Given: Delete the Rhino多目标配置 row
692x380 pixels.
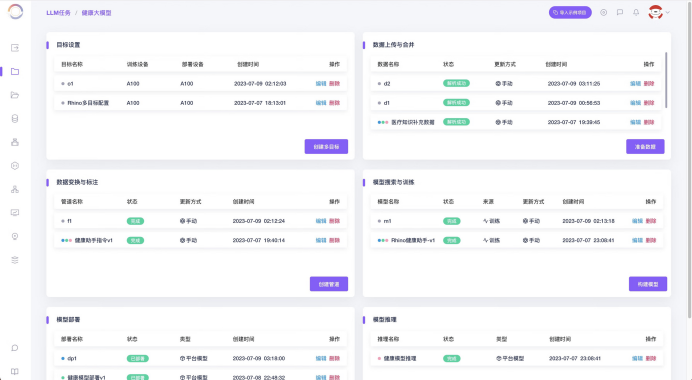Looking at the screenshot, I should 335,103.
